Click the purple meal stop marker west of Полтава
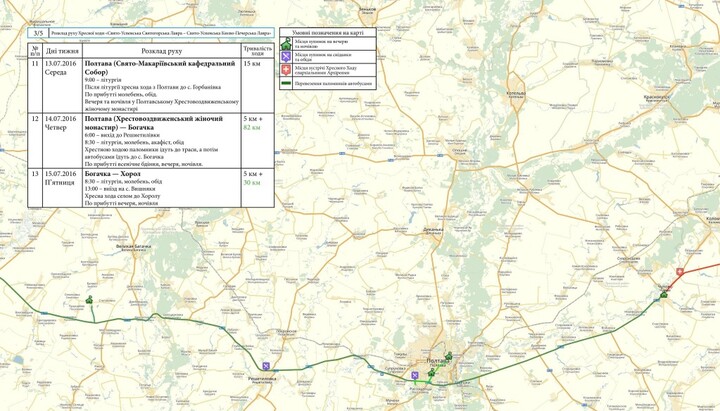720x411 pixels. (415, 374)
